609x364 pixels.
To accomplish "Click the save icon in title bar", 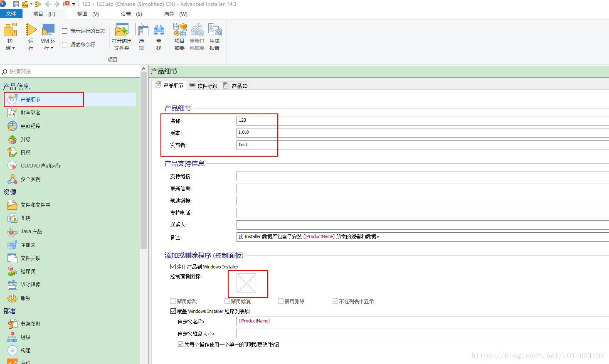I will 16,4.
